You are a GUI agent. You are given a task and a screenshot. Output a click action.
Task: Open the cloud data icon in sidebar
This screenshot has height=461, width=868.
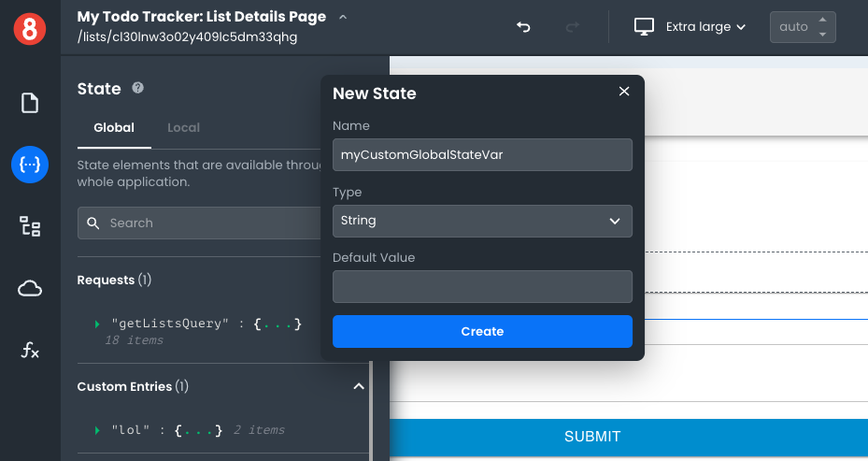coord(30,289)
